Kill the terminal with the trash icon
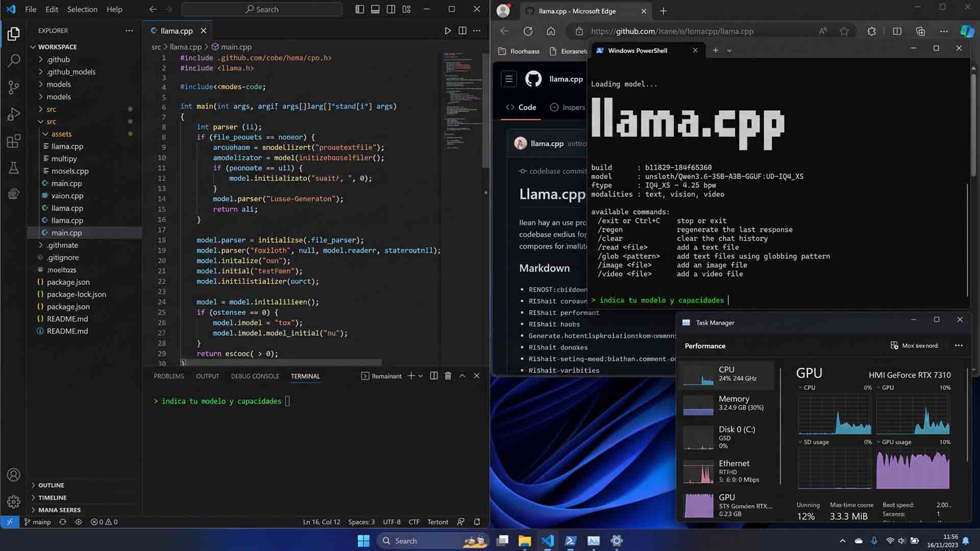The height and width of the screenshot is (551, 980). (x=448, y=376)
